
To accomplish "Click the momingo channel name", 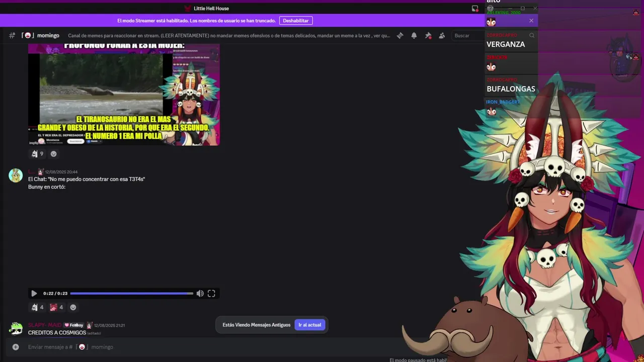I will pos(48,36).
